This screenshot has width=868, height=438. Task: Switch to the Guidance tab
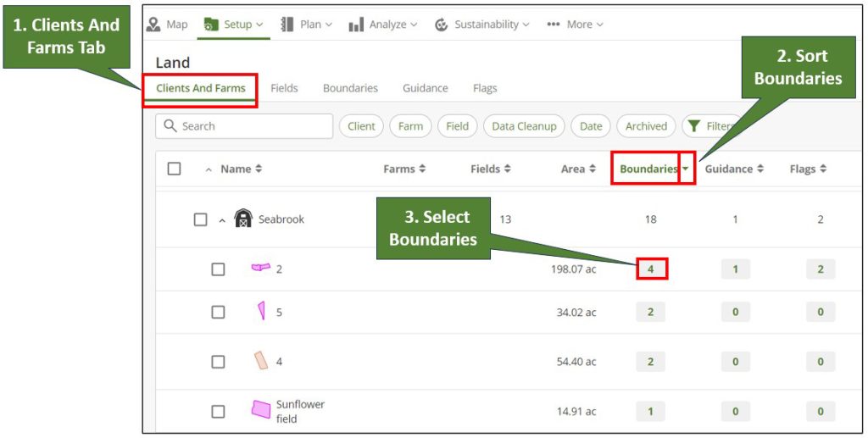coord(426,88)
